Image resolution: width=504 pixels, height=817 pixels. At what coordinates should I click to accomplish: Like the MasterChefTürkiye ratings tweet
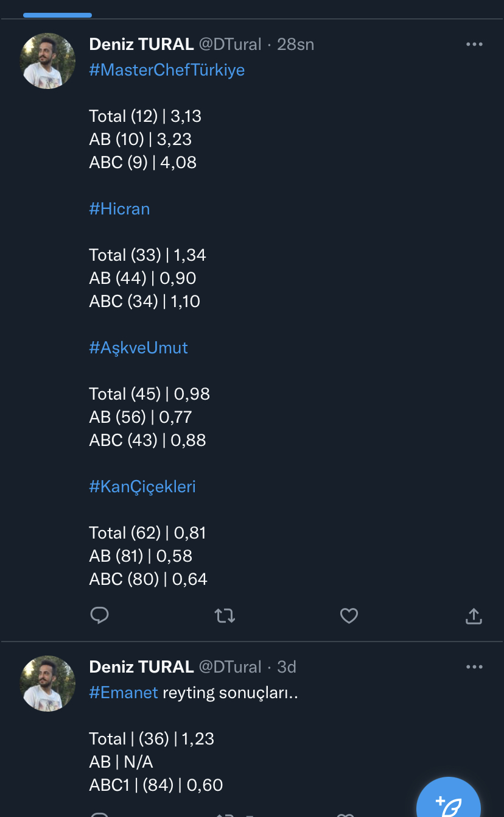pos(349,616)
